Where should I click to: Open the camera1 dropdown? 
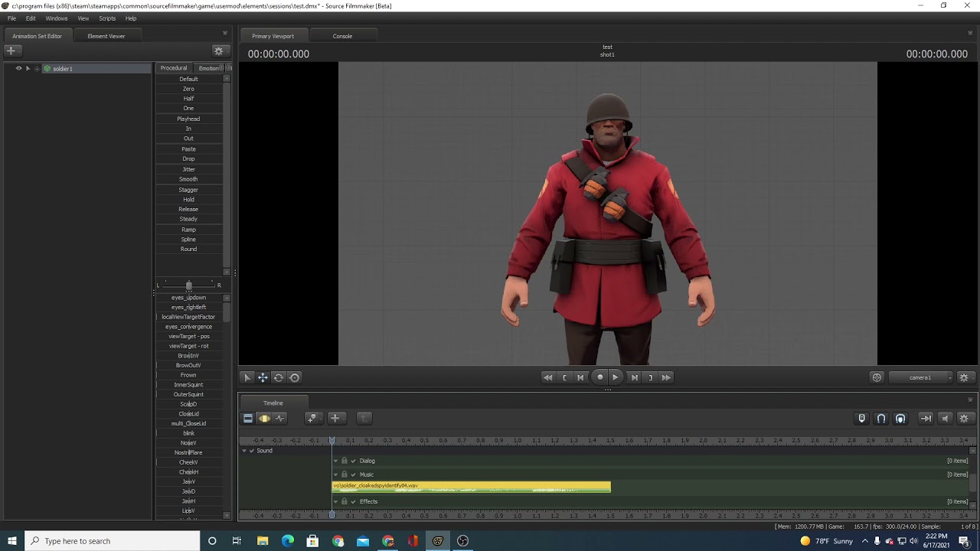tap(921, 377)
